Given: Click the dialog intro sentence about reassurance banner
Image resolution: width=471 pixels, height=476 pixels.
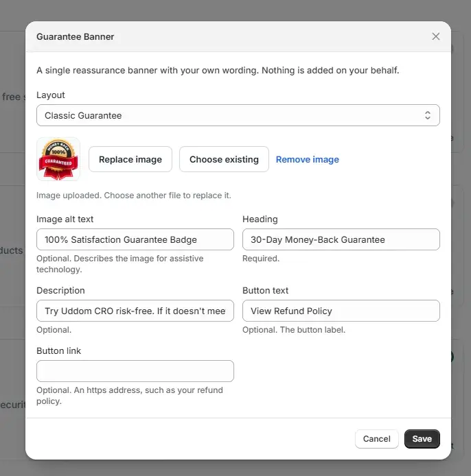Looking at the screenshot, I should coord(218,71).
